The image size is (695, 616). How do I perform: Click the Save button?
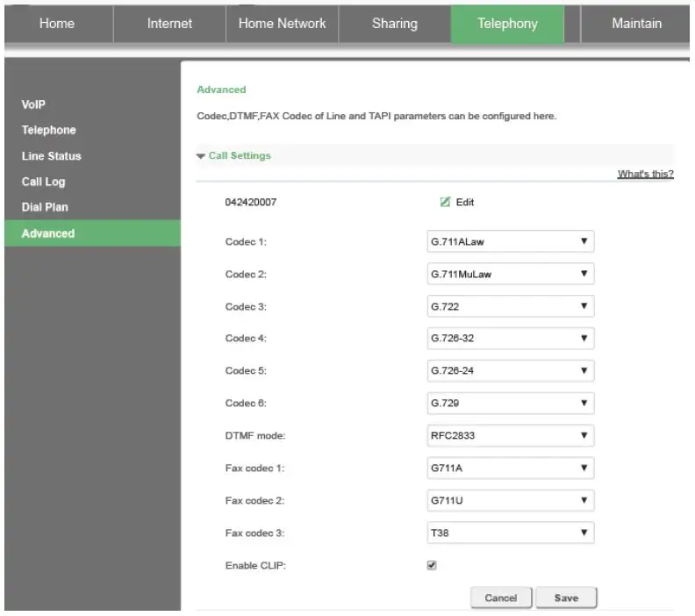point(566,598)
